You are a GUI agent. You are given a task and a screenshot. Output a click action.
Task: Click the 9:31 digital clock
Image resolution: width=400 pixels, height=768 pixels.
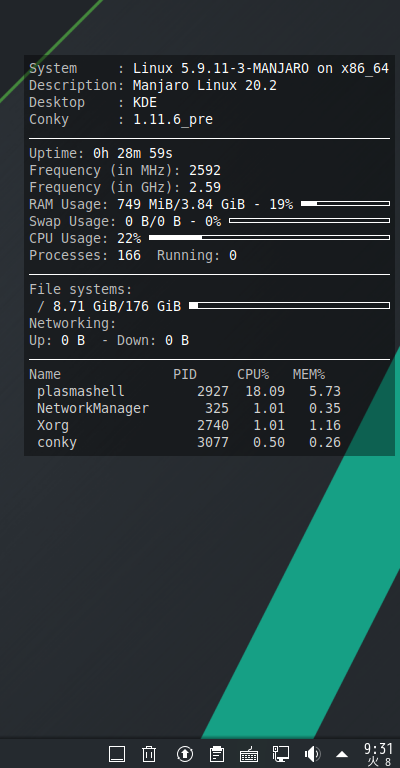click(378, 749)
